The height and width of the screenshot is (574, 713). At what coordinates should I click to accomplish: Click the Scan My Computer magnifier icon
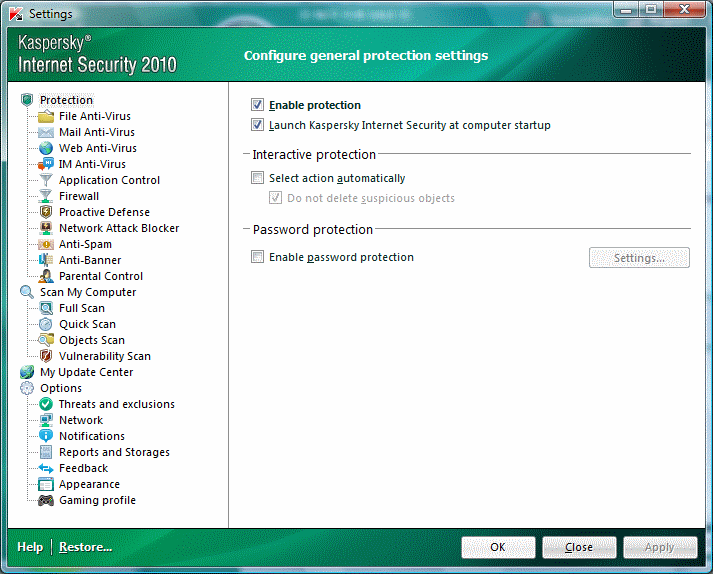coord(27,292)
